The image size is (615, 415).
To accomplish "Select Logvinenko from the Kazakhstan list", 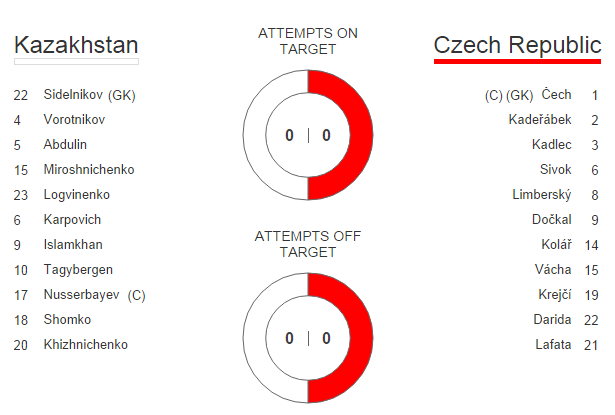I will tap(77, 195).
